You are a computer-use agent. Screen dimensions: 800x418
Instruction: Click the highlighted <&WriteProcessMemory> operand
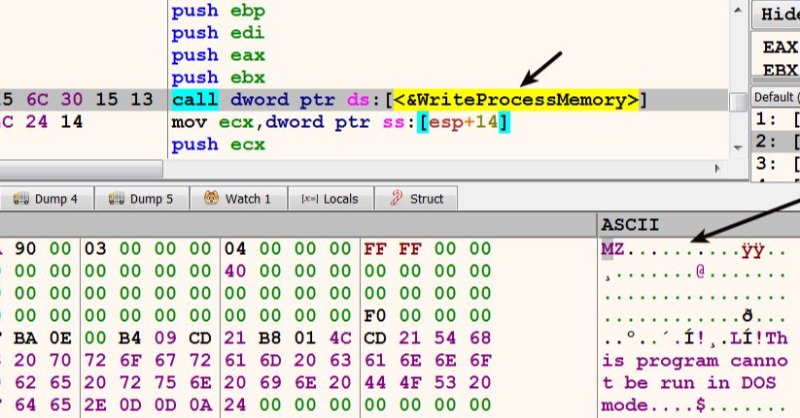coord(516,100)
